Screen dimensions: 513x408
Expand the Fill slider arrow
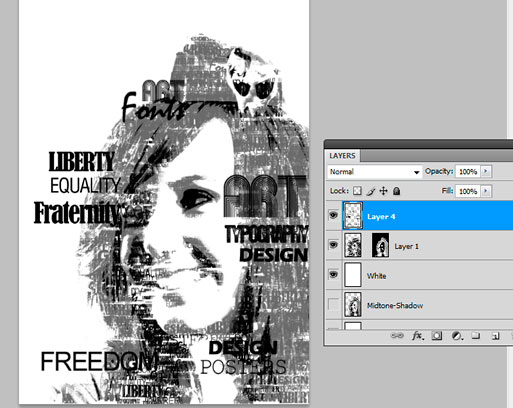[486, 191]
